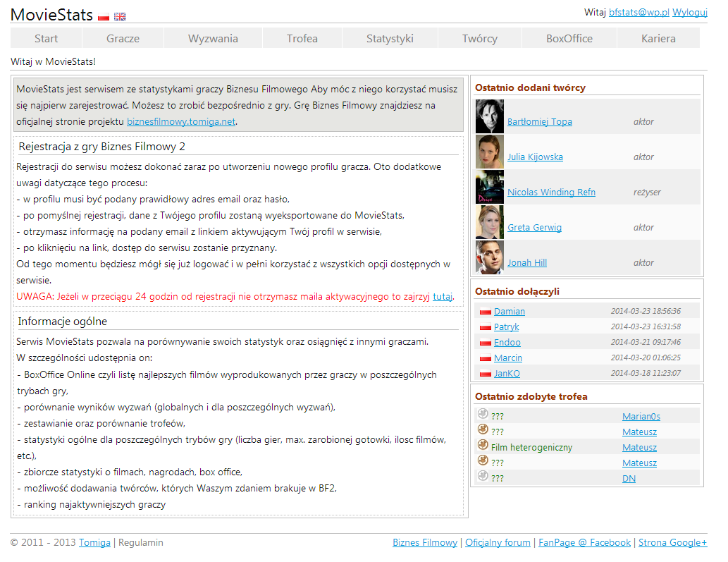Open player Endoo's profile
Screen dimensions: 728x562
coord(507,343)
